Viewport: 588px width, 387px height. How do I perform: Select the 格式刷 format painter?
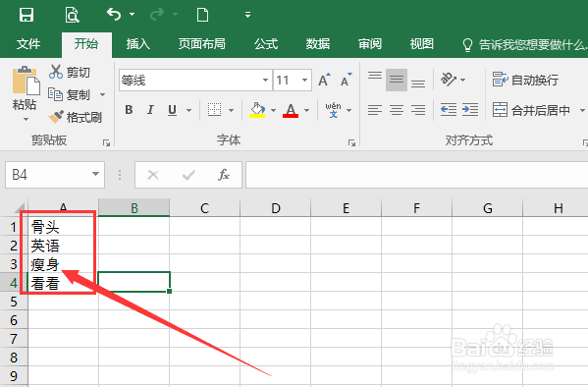click(x=76, y=117)
